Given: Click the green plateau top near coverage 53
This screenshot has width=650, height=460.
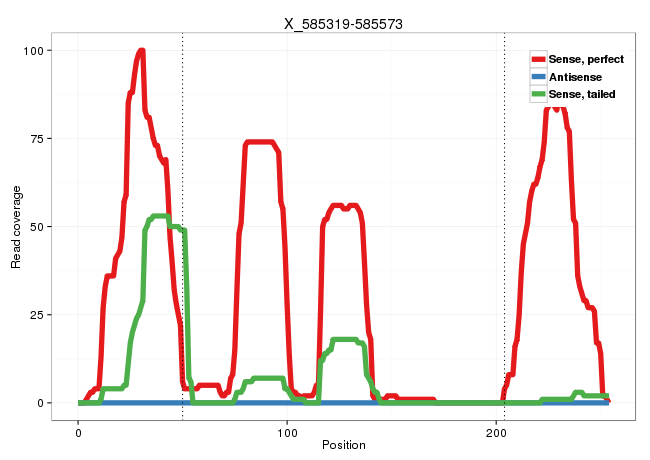Looking at the screenshot, I should click(x=159, y=216).
